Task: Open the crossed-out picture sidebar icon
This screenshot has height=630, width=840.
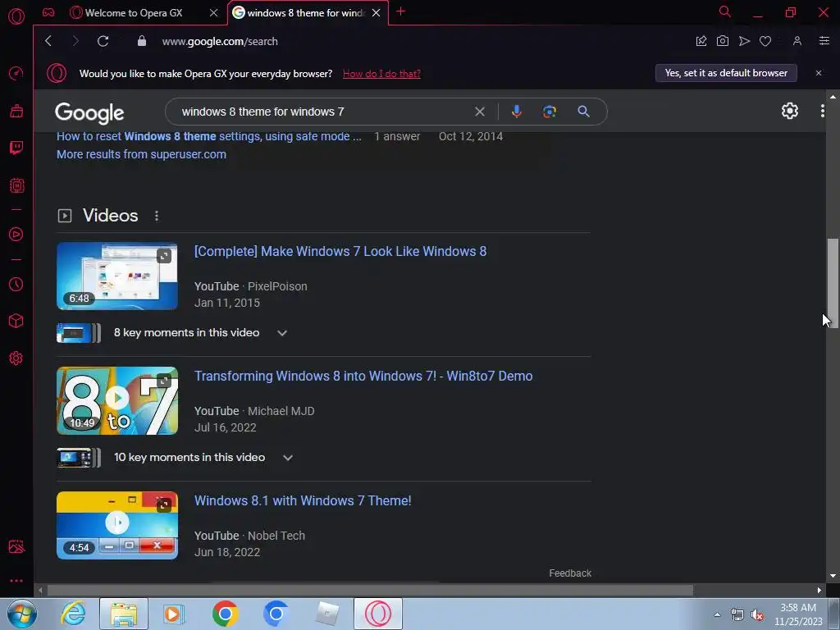Action: click(16, 546)
